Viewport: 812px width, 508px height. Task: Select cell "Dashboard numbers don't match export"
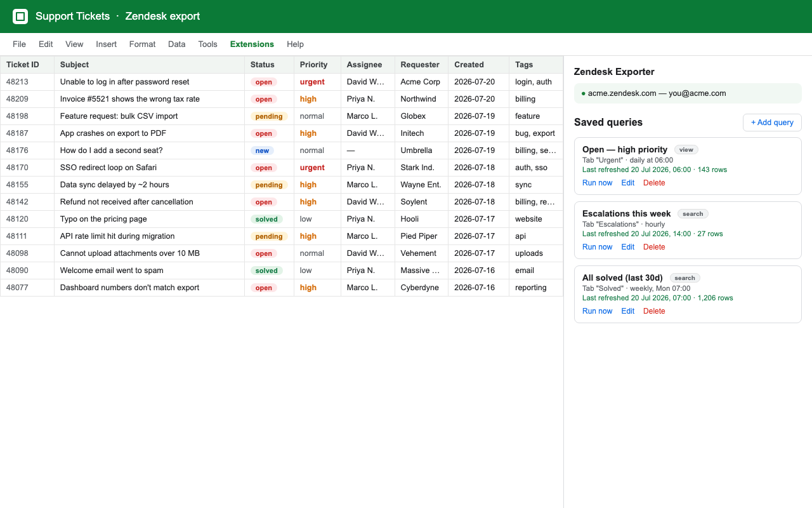point(150,288)
